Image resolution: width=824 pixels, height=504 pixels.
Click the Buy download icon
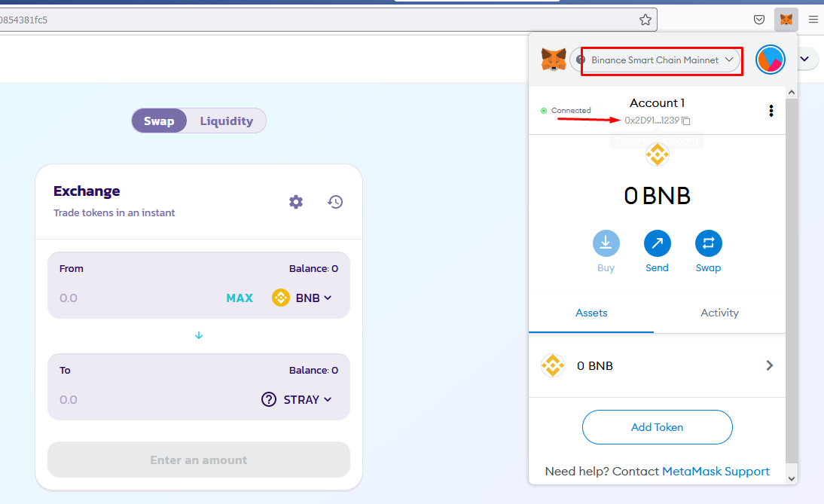(x=606, y=243)
